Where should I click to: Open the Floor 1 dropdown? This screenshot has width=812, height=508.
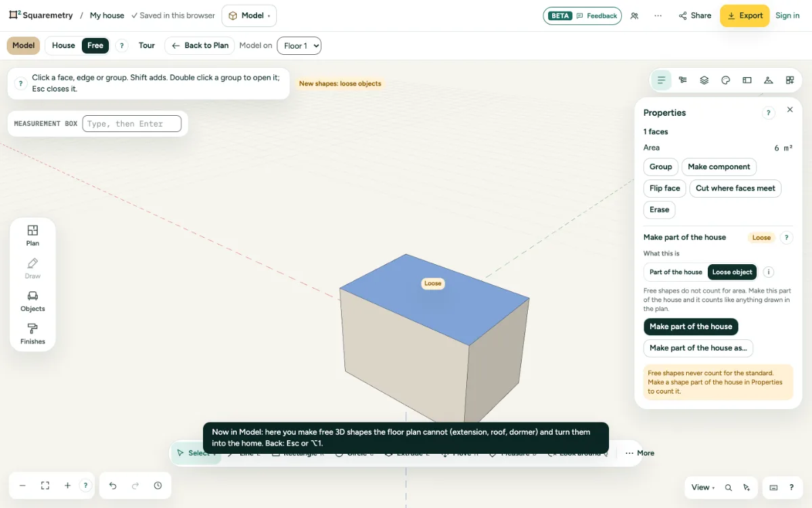click(x=299, y=46)
